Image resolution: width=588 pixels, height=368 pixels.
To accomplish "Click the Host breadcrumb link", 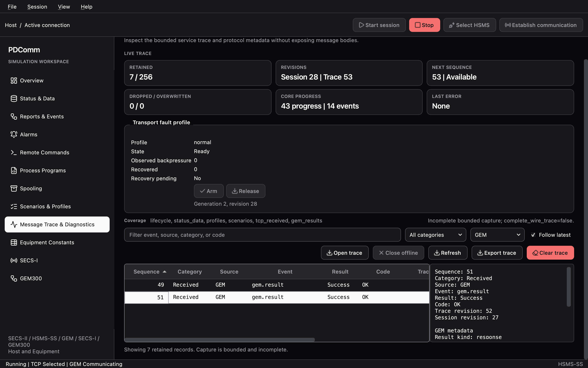I will 11,25.
